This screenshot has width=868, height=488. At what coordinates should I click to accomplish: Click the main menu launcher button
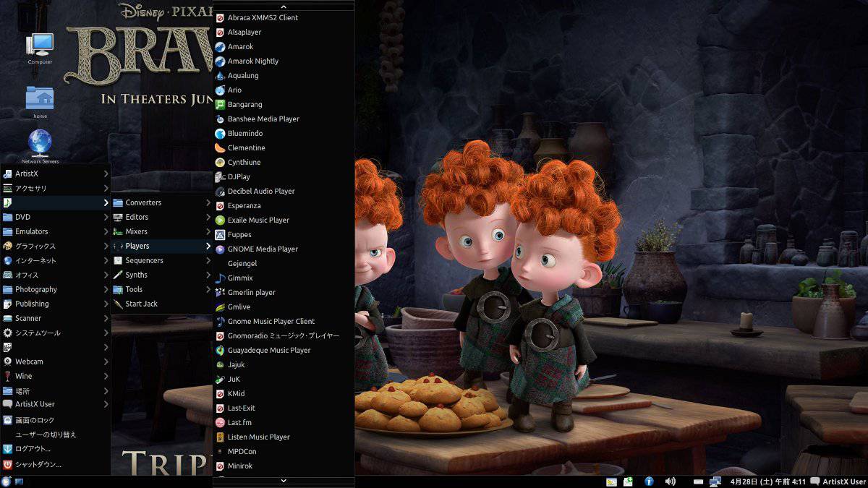7,481
